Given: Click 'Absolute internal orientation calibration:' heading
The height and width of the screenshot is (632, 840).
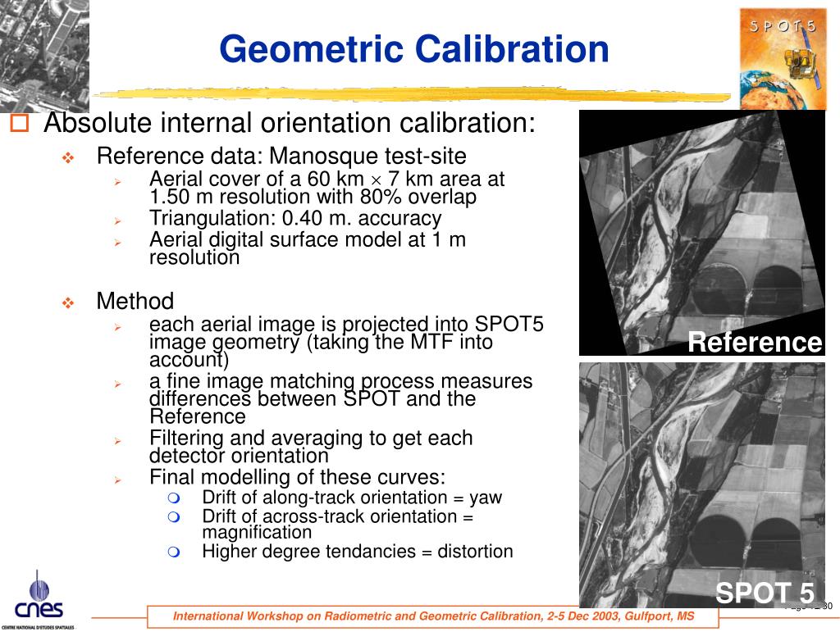Looking at the screenshot, I should point(290,122).
